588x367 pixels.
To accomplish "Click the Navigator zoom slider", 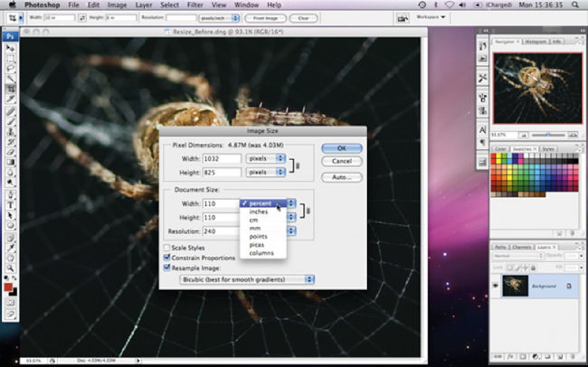I will pos(548,135).
